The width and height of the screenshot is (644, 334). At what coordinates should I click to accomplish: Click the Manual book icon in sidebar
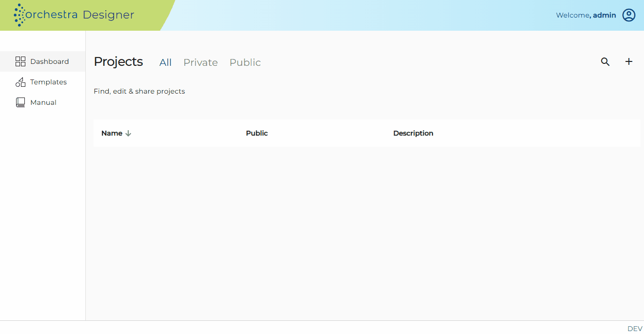20,102
